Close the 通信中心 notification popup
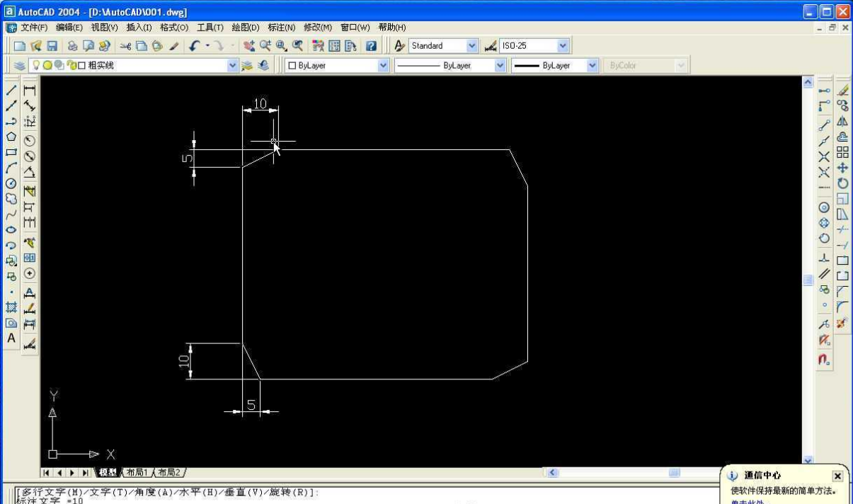The width and height of the screenshot is (853, 504). click(x=838, y=476)
